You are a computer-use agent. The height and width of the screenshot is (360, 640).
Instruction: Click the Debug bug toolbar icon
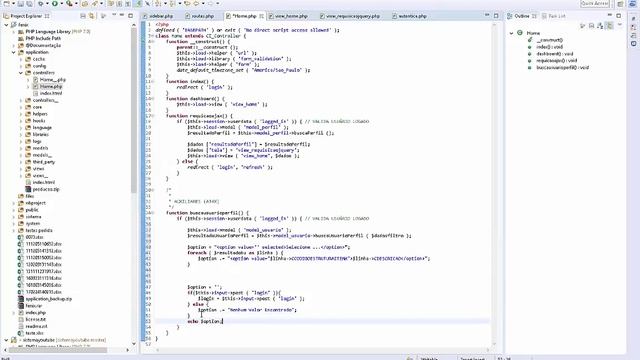(40, 4)
